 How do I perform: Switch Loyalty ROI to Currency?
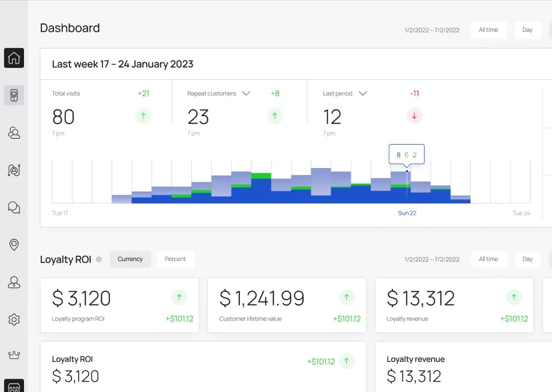[x=130, y=259]
